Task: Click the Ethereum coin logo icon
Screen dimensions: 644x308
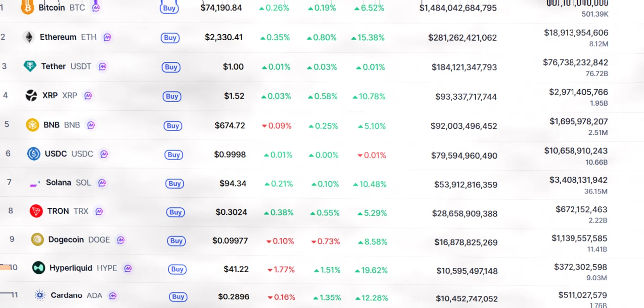Action: tap(29, 37)
